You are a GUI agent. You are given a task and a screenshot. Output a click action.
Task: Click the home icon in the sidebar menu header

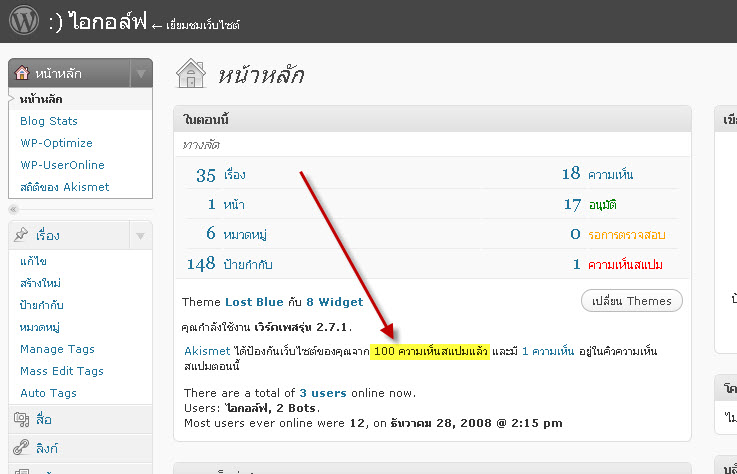coord(23,73)
